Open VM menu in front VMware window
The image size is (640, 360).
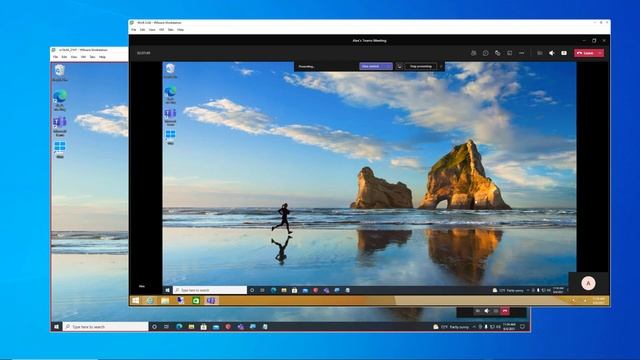point(162,30)
